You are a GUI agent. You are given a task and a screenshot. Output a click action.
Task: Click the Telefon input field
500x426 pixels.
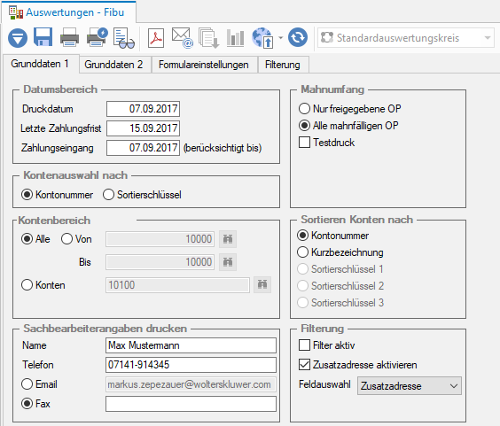191,365
